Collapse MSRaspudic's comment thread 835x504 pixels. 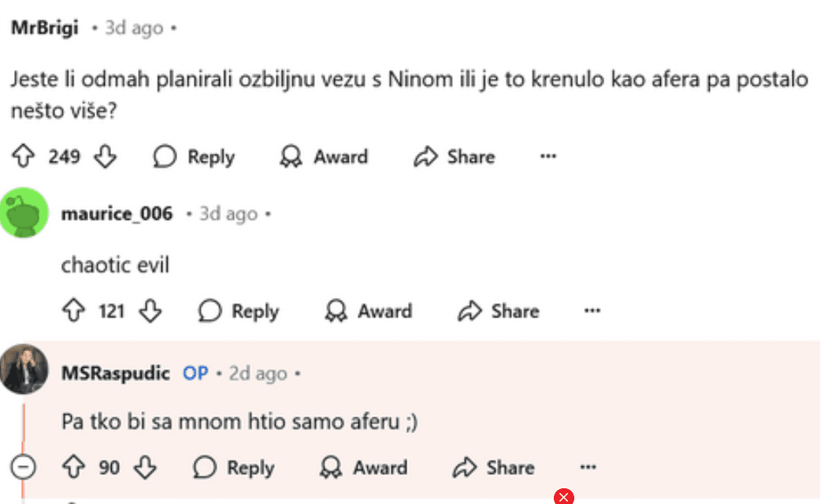click(24, 468)
